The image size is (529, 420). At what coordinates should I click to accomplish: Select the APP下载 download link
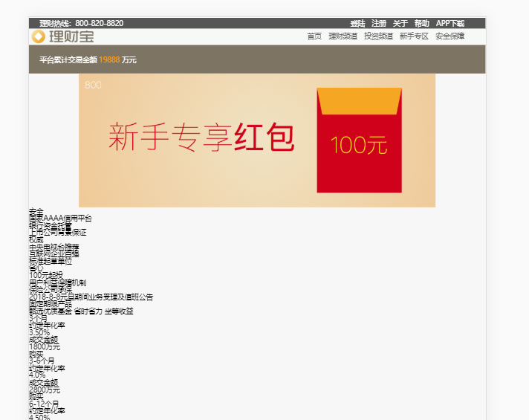(450, 23)
